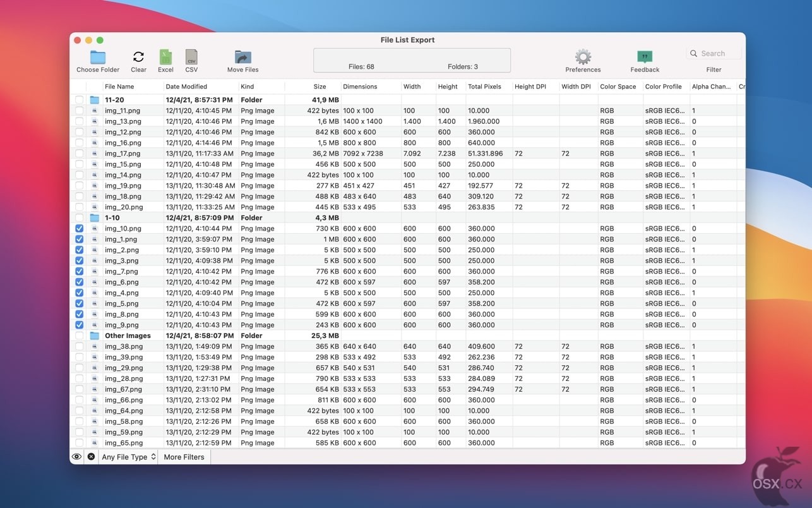Uncheck the img_7.png checkbox
The width and height of the screenshot is (812, 508).
[x=79, y=272]
